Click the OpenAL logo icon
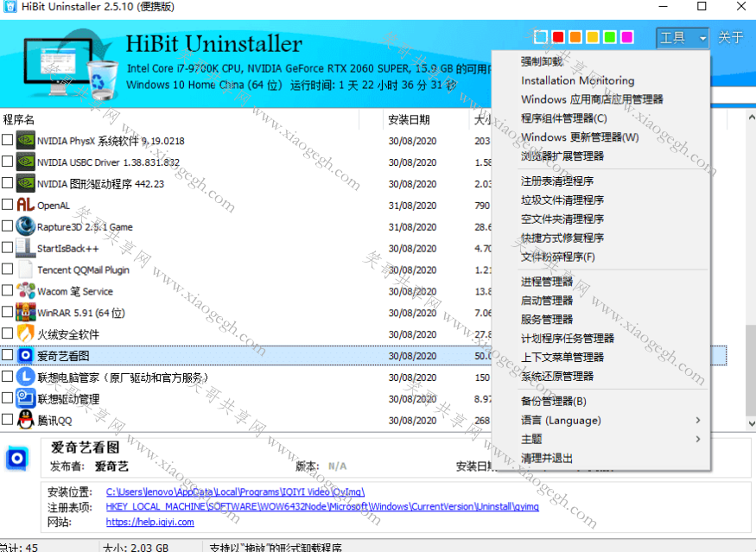 coord(26,205)
